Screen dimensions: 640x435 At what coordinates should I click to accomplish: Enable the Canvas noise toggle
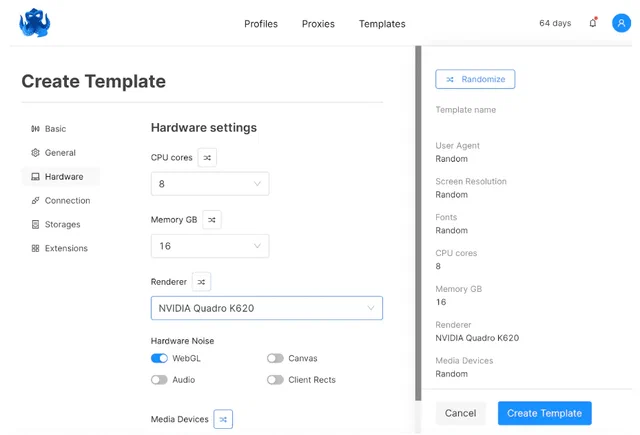[275, 358]
